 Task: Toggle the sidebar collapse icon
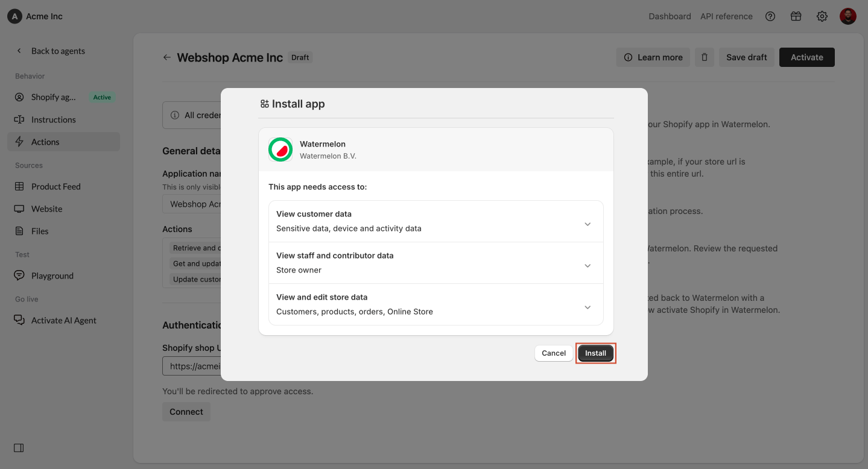coord(19,448)
